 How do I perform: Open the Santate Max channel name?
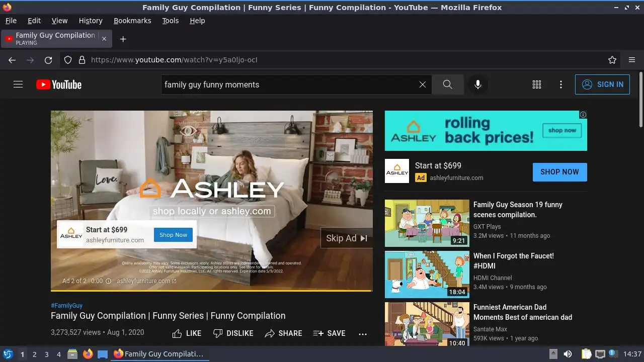490,329
